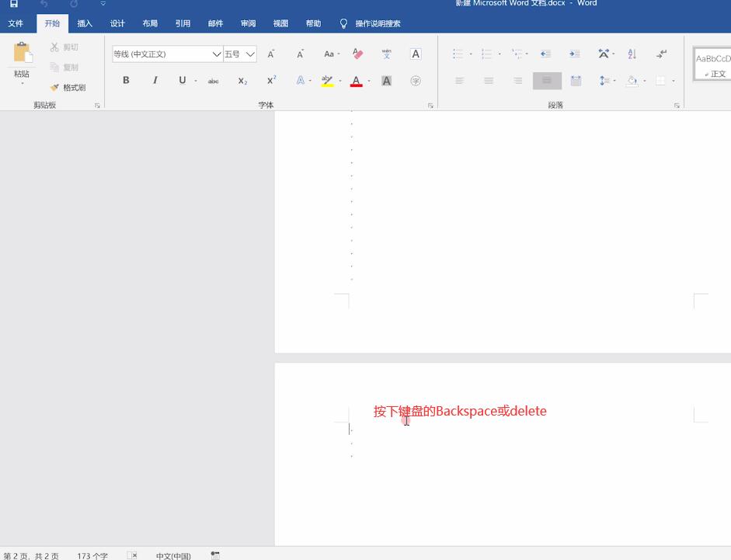Increase paragraph indent

pyautogui.click(x=574, y=54)
